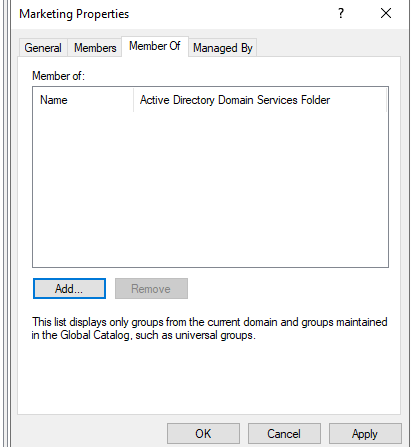Click the Marketing Properties title bar text
This screenshot has width=412, height=447.
(x=74, y=14)
